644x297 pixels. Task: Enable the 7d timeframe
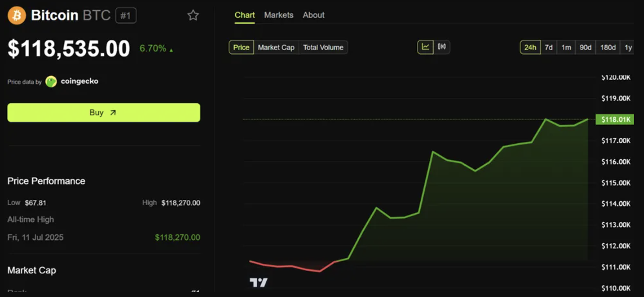coord(549,47)
